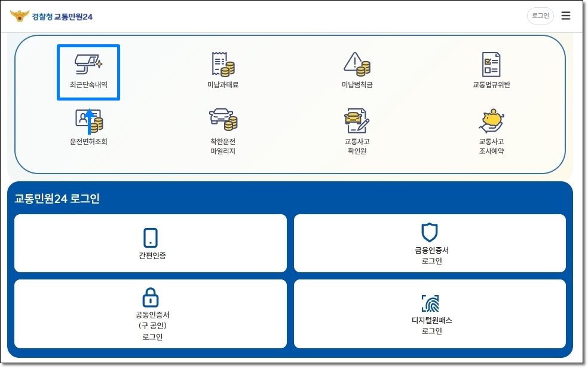Open 교통사고 확인원 document icon
The width and height of the screenshot is (588, 368).
pyautogui.click(x=357, y=121)
